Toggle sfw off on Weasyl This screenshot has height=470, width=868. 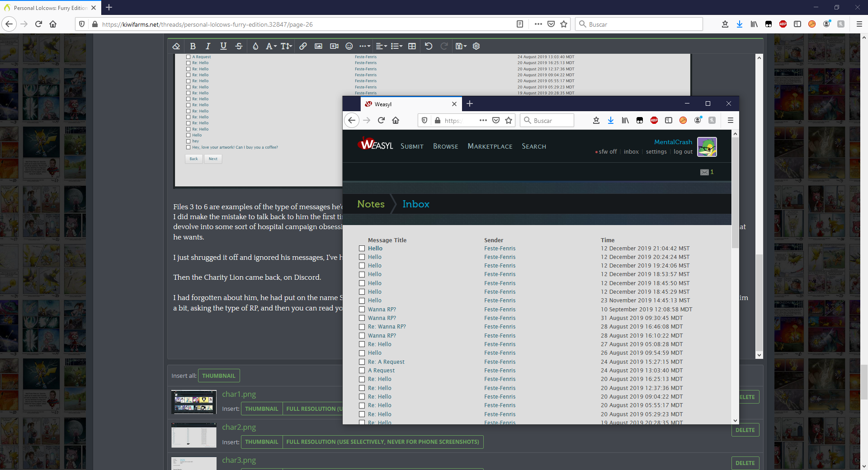[606, 152]
